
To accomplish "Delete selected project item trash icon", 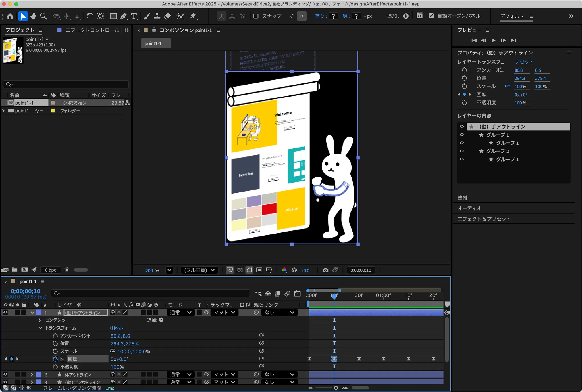I will 66,270.
